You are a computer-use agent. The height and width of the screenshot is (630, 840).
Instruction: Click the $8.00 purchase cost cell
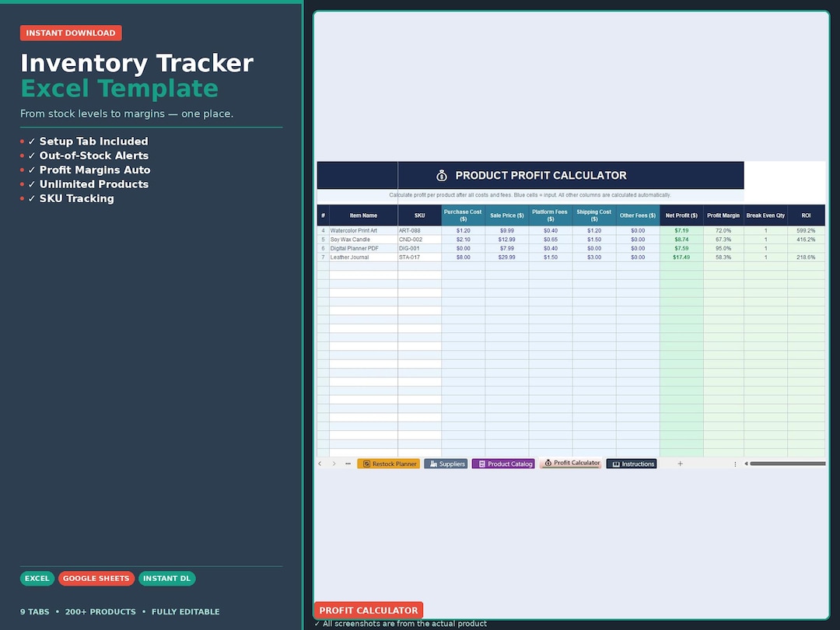pyautogui.click(x=463, y=257)
